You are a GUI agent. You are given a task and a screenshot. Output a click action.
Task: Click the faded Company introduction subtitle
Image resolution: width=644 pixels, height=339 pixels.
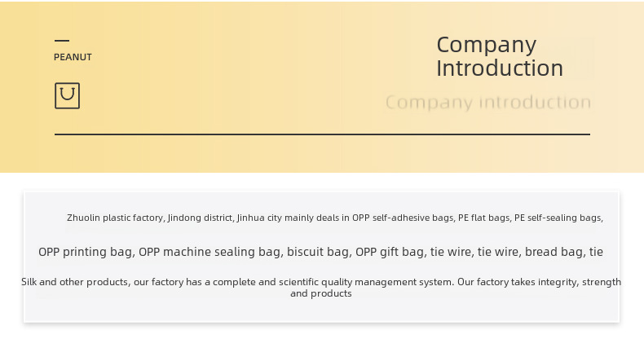click(x=488, y=102)
